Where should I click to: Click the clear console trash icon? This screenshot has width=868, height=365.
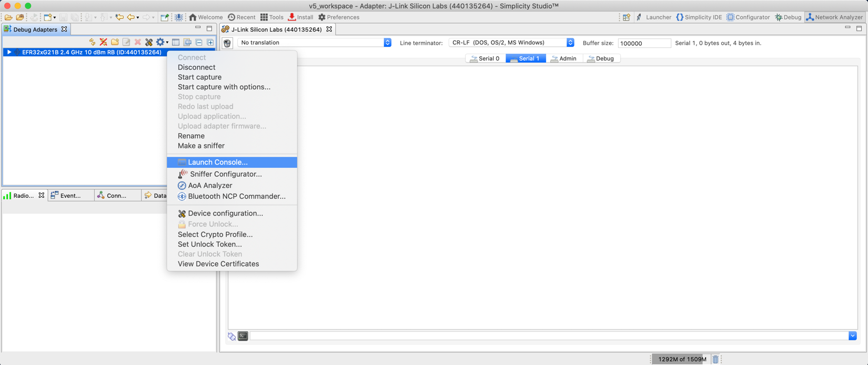point(227,43)
